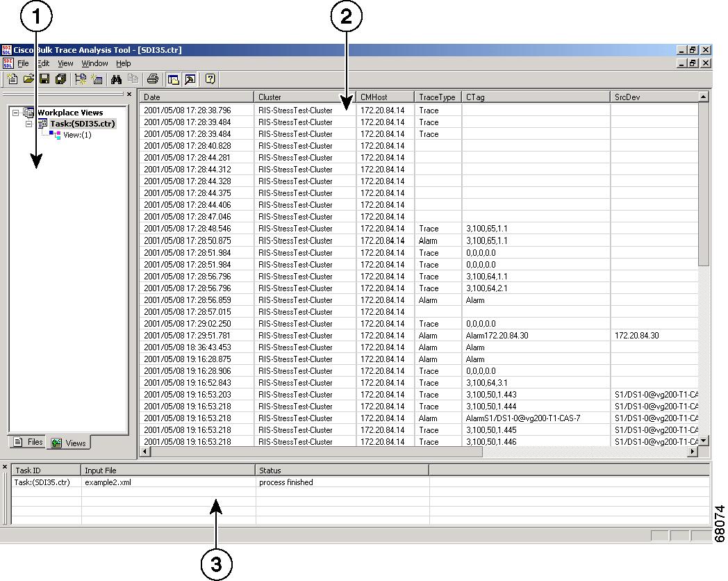
Task: Sort by the CMHost column header
Action: 386,97
